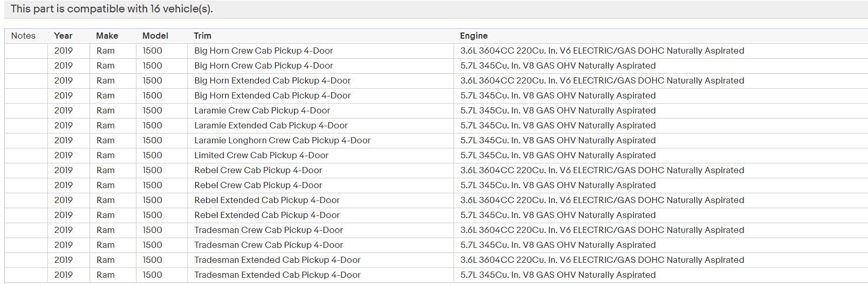Select first Big Horn Crew Cab row
This screenshot has width=868, height=285.
436,51
